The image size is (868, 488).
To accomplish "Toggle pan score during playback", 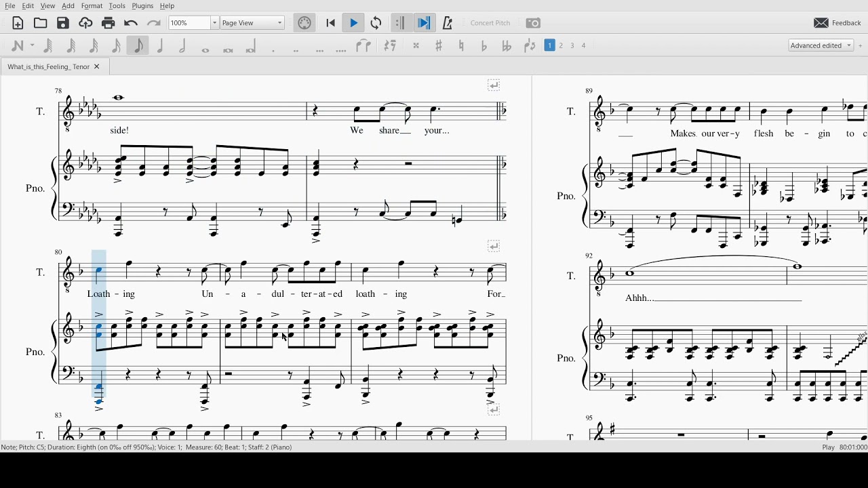I will click(425, 23).
